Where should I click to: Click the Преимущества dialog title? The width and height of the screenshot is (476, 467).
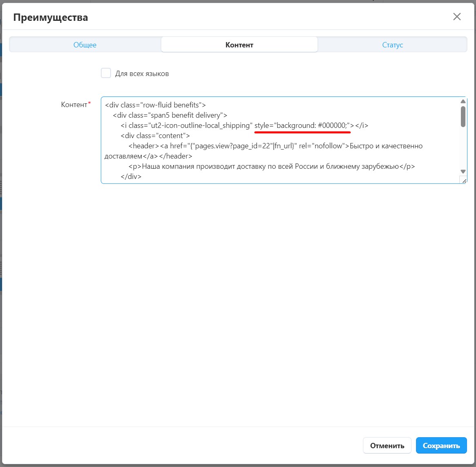[x=51, y=18]
